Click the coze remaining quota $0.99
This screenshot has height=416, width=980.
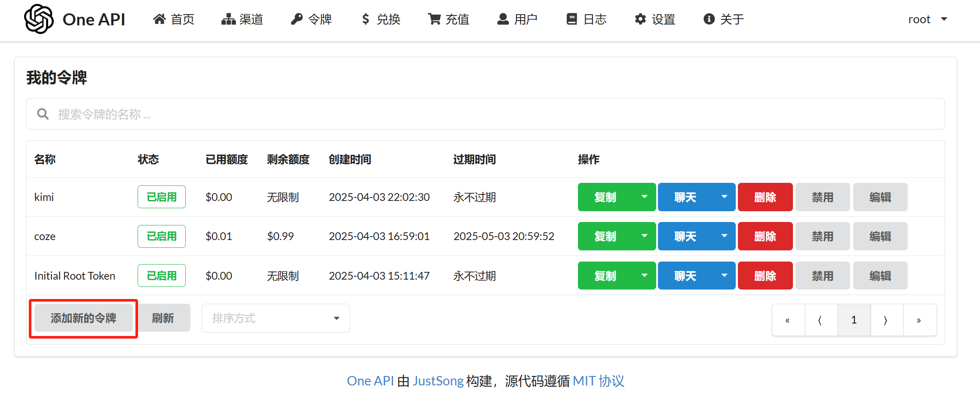(x=280, y=236)
